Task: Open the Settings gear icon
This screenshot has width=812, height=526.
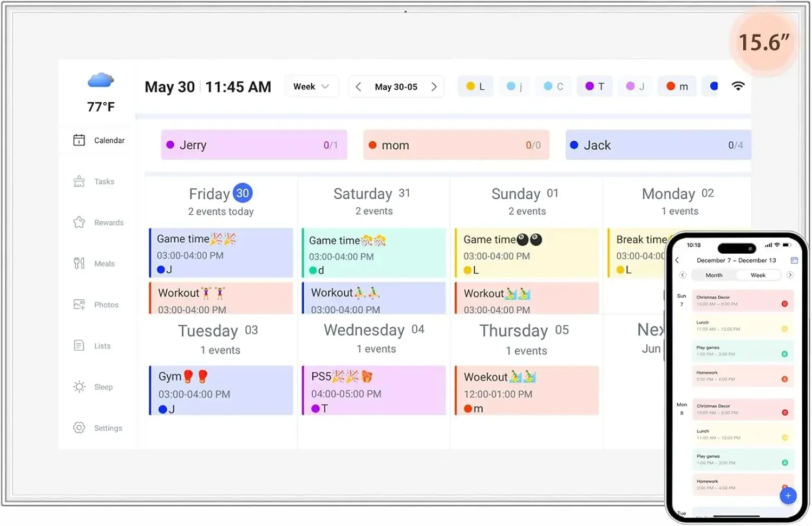Action: 79,428
